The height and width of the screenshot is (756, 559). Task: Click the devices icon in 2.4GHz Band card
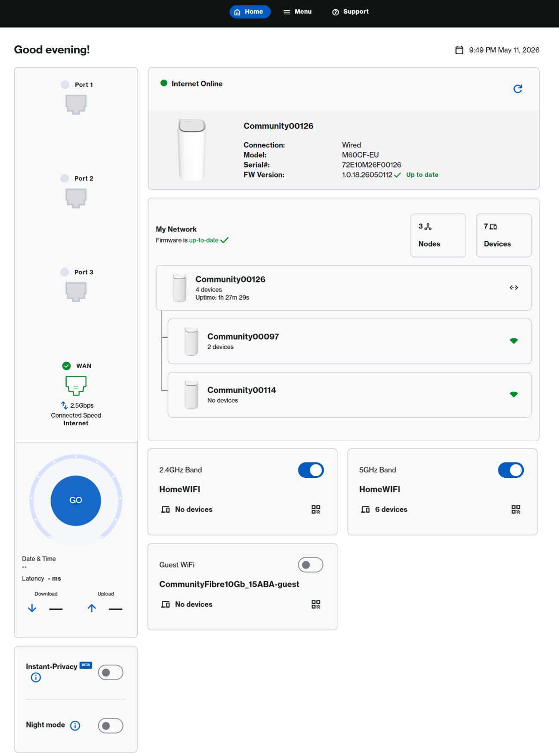coord(165,510)
